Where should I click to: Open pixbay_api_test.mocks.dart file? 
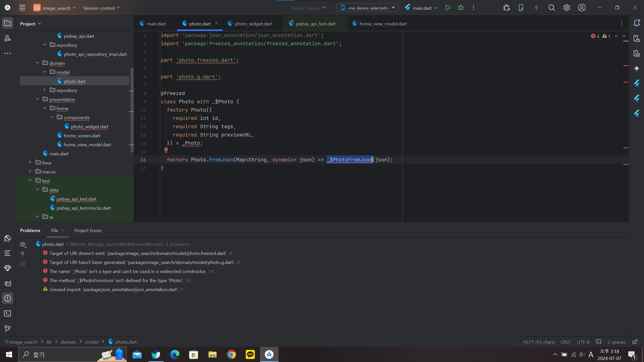pyautogui.click(x=80, y=208)
